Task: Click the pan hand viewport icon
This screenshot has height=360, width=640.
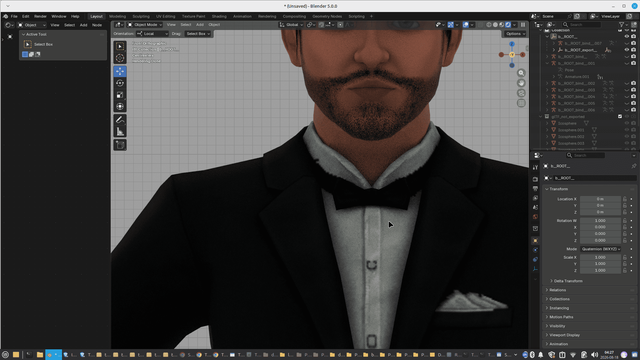Action: pos(521,83)
